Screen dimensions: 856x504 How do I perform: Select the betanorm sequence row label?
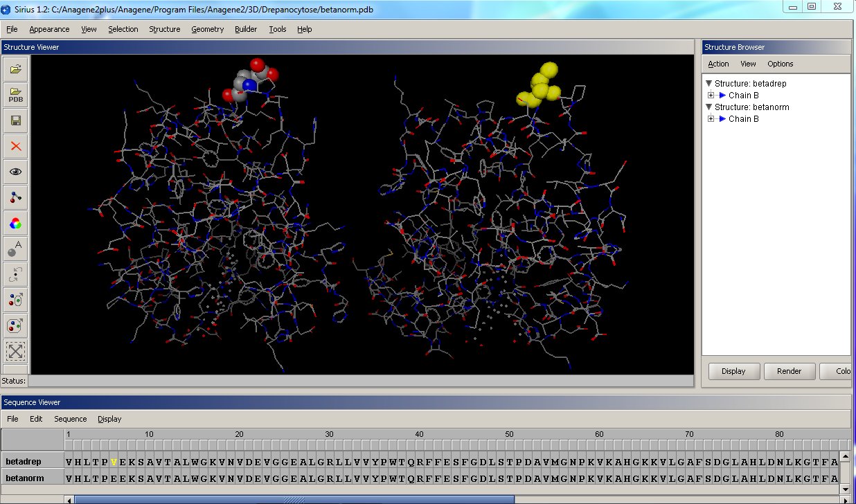pos(25,478)
